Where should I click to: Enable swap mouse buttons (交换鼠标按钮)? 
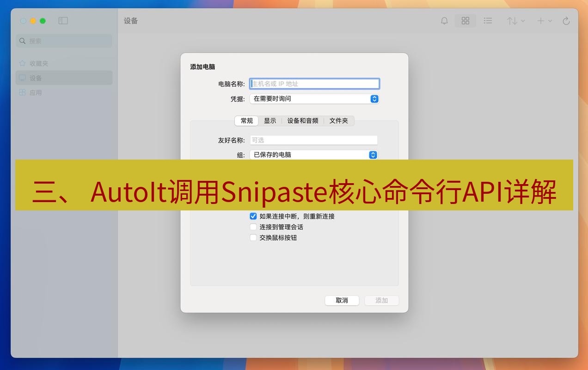pos(253,237)
